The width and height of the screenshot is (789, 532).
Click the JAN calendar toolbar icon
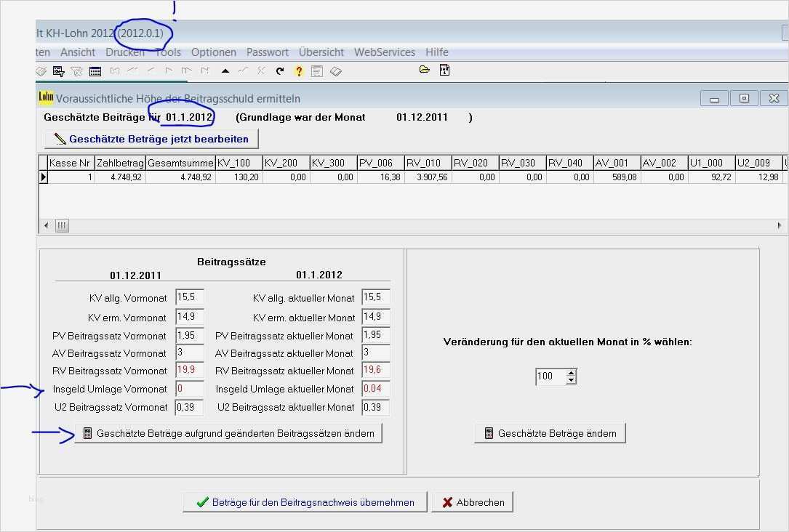click(x=444, y=70)
